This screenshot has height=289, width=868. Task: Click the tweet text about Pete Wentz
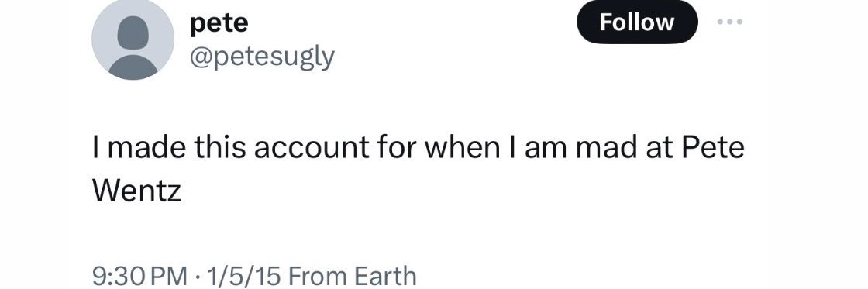click(x=418, y=170)
